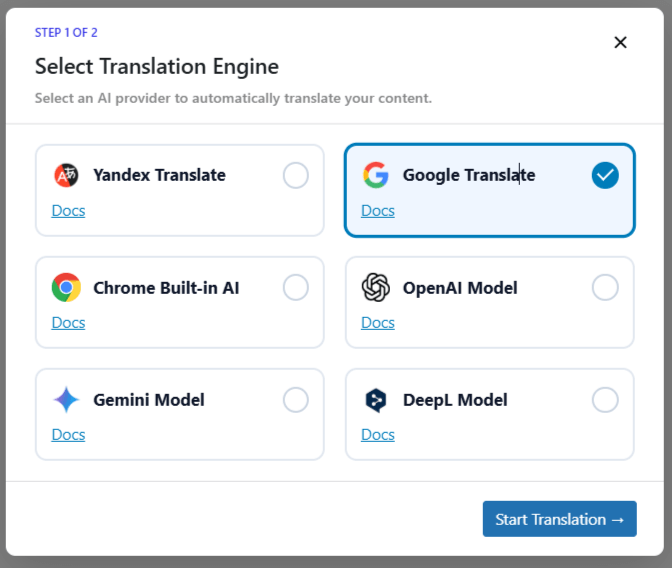Click the Google Translate logo icon
Image resolution: width=672 pixels, height=568 pixels.
[x=376, y=175]
